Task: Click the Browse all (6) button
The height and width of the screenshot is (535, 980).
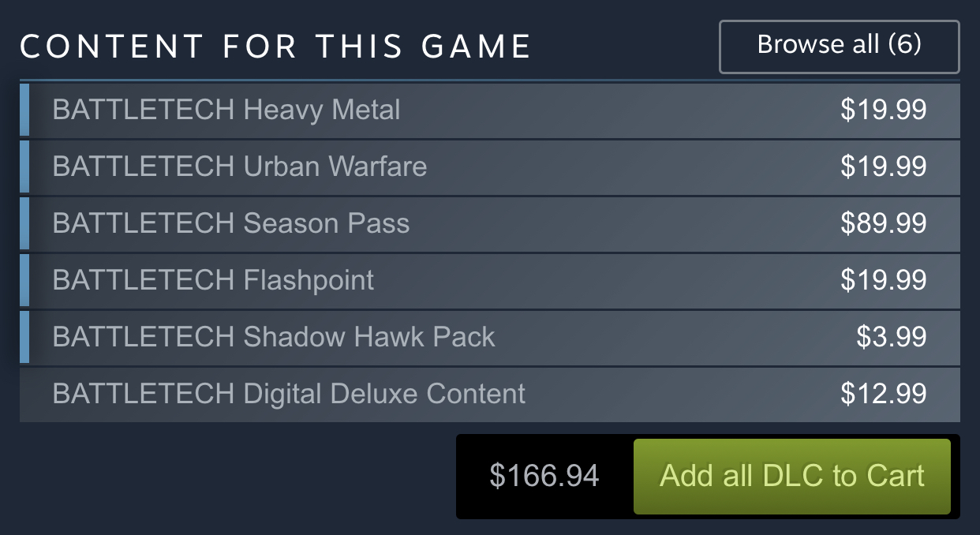Action: [x=839, y=46]
